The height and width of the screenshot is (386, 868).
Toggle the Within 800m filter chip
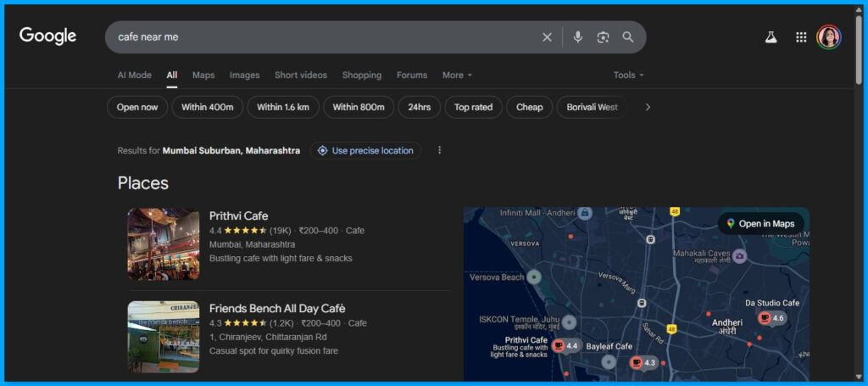pos(359,107)
